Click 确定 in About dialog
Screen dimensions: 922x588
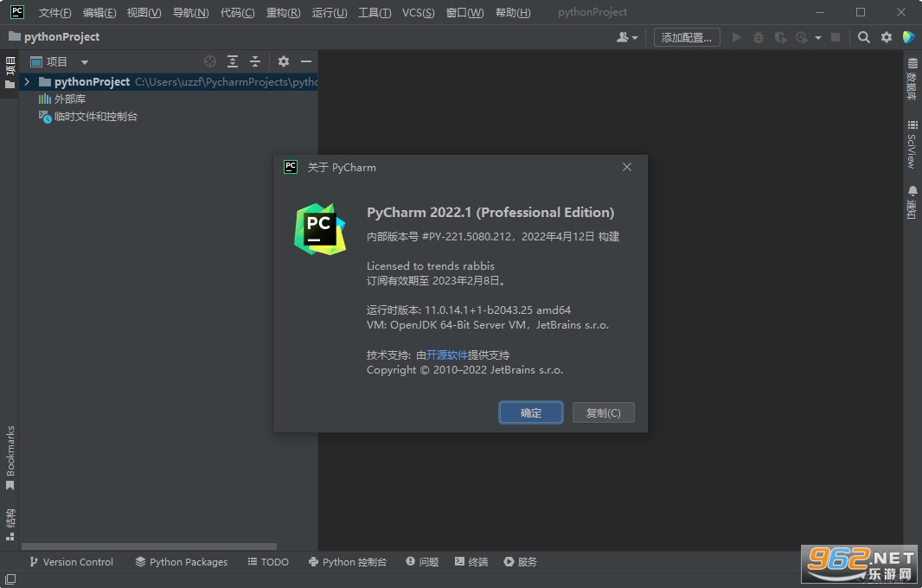coord(531,412)
